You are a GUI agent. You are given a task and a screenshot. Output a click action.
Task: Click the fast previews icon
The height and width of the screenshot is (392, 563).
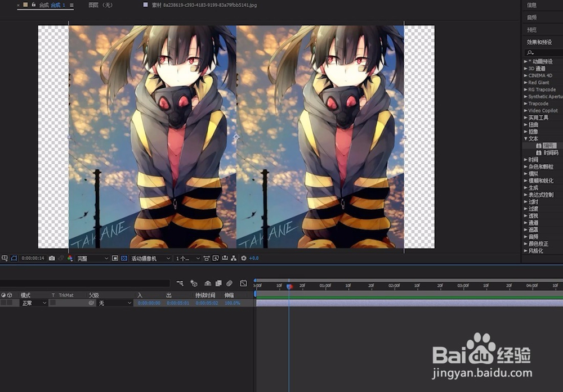pos(216,258)
